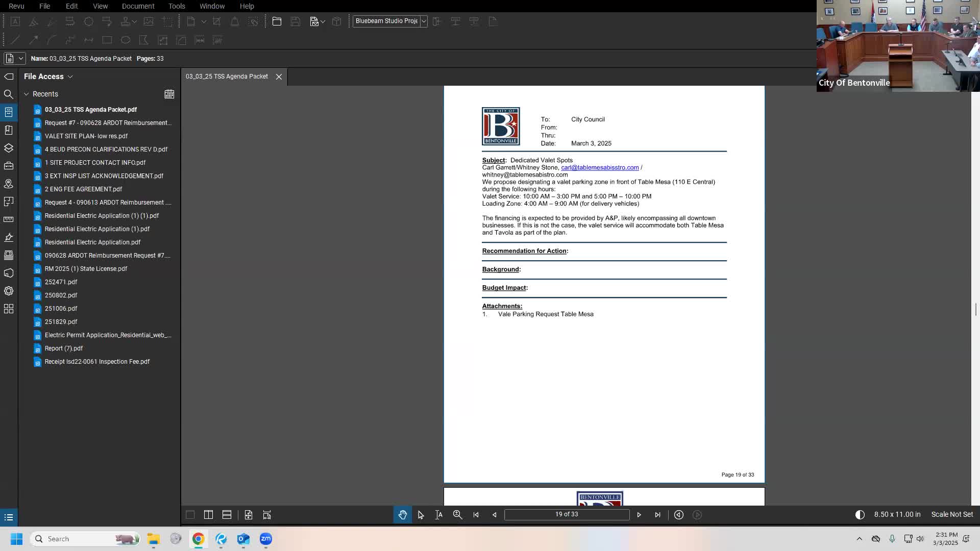Image resolution: width=980 pixels, height=551 pixels.
Task: Switch to side-by-side split view
Action: click(209, 515)
